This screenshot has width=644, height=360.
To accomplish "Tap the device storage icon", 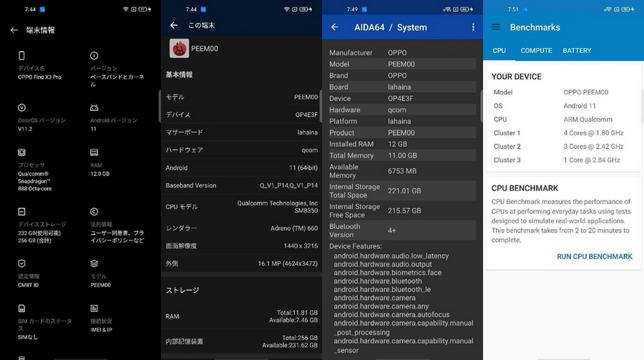I will (21, 212).
